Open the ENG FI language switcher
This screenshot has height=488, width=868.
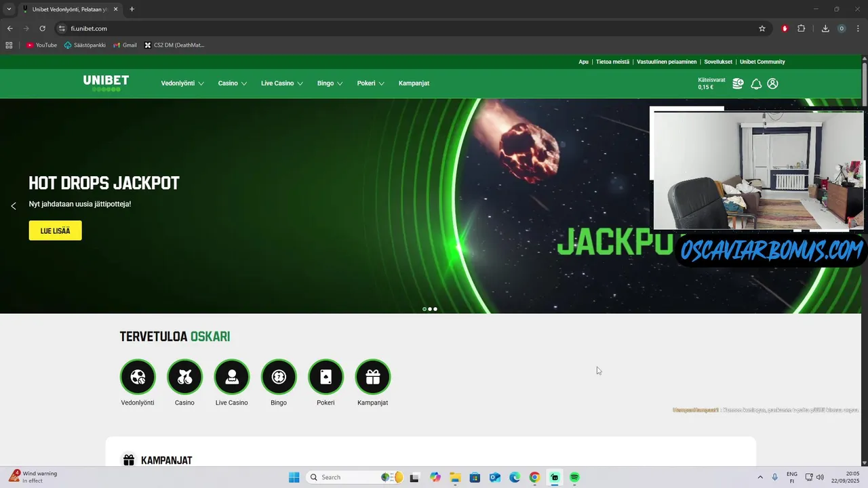(792, 477)
